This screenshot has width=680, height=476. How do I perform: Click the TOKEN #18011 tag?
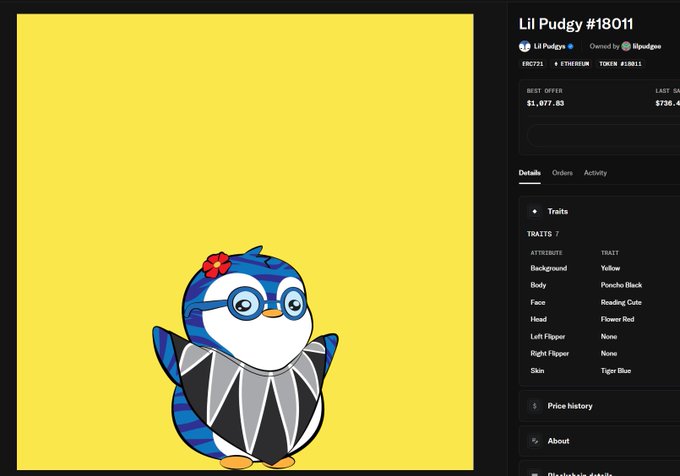tap(620, 64)
